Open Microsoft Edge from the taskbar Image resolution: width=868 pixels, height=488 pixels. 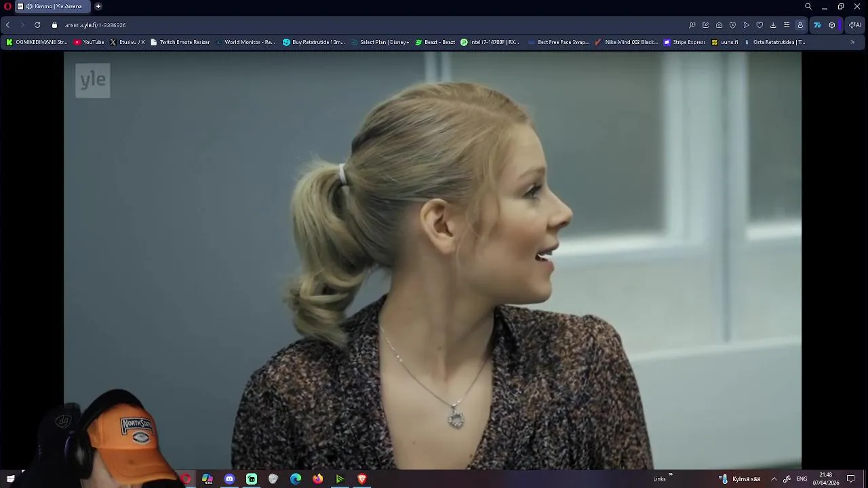pyautogui.click(x=296, y=479)
